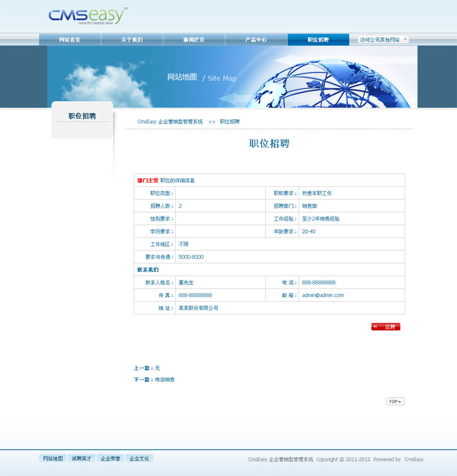Click the Powered by CmsEasy link
This screenshot has height=476, width=457.
414,459
